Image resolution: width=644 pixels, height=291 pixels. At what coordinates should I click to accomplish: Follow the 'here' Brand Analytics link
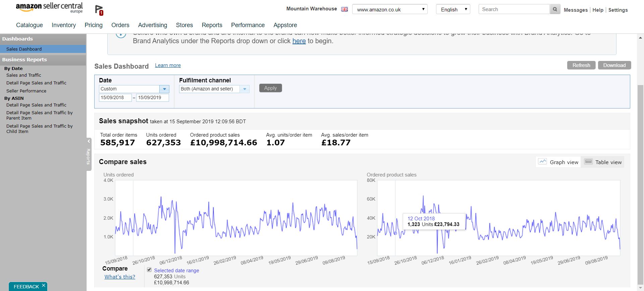pos(299,41)
